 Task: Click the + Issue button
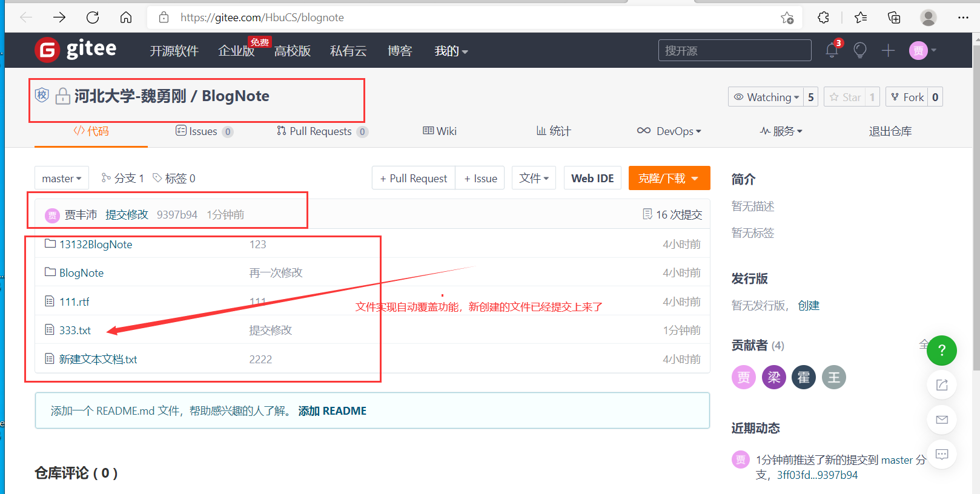coord(480,178)
